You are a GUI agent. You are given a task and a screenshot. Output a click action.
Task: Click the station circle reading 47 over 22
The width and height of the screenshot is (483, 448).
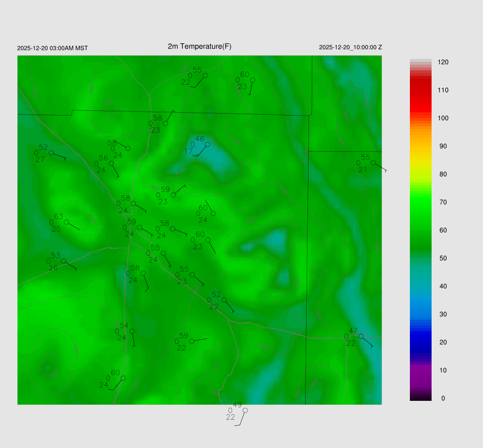tap(361, 336)
